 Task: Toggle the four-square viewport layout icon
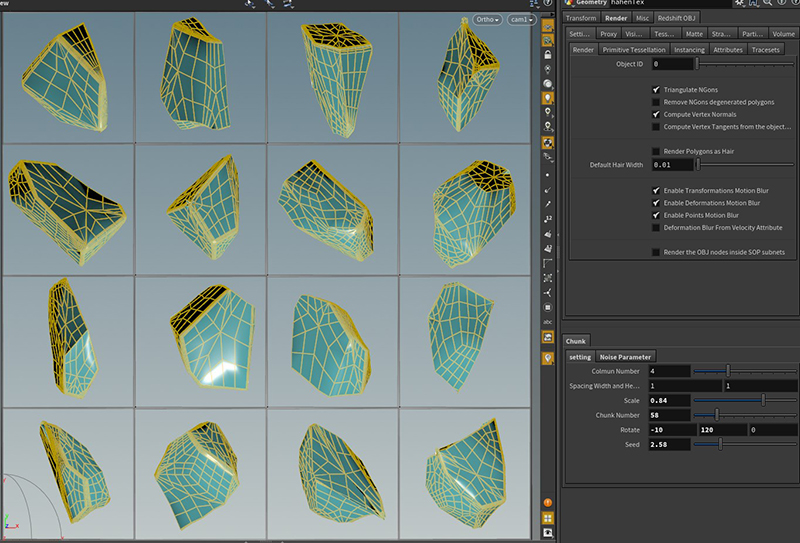pos(547,518)
